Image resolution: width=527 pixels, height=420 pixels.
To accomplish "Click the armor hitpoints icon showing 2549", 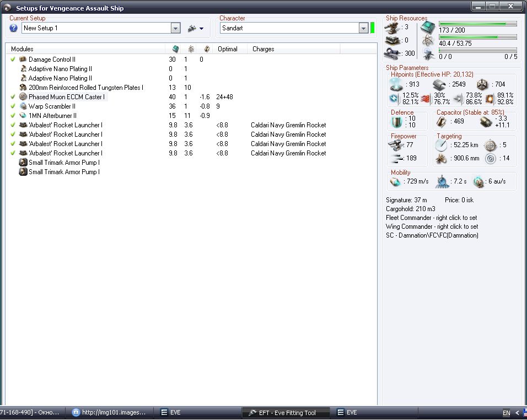I will [x=439, y=85].
